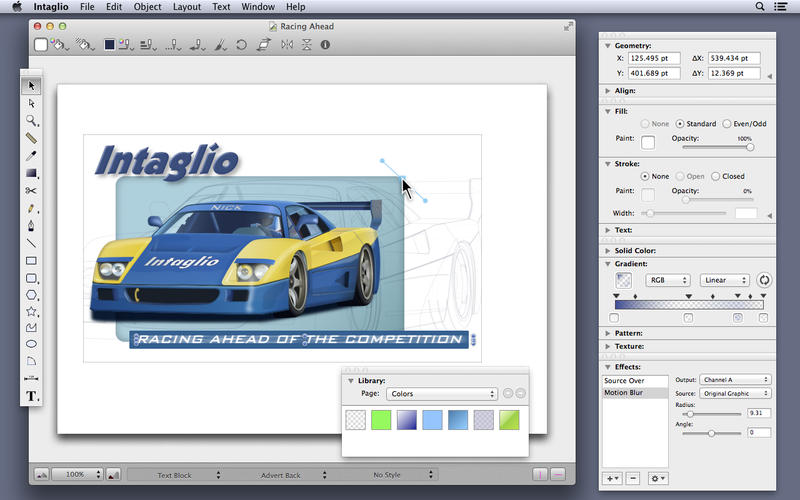Viewport: 800px width, 500px height.
Task: Open the Linear gradient type dropdown
Action: point(724,280)
